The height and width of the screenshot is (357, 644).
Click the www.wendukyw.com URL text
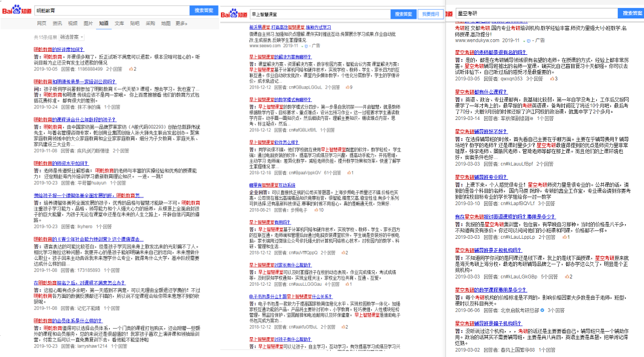(477, 40)
